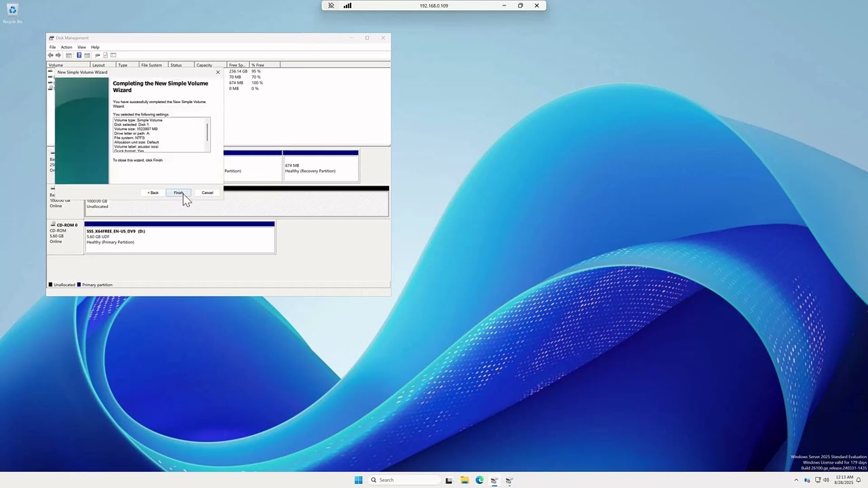Click the Forward arrow toolbar icon
The width and height of the screenshot is (868, 488).
58,55
